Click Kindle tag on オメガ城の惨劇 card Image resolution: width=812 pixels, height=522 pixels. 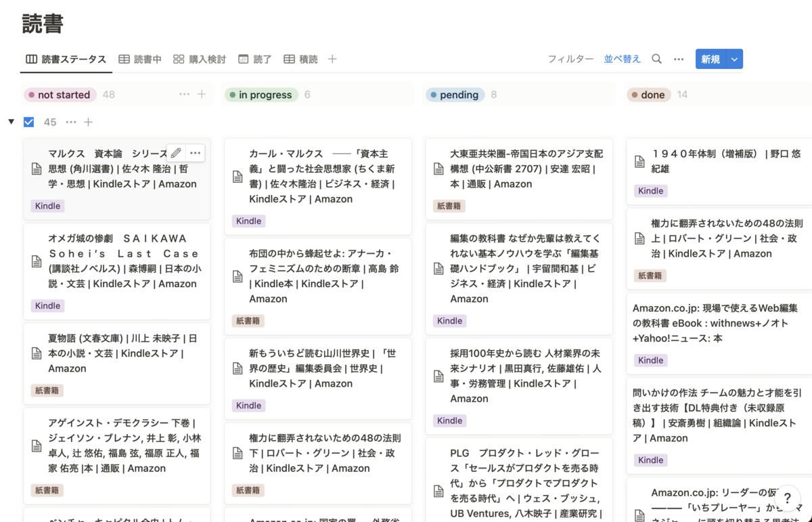[47, 305]
